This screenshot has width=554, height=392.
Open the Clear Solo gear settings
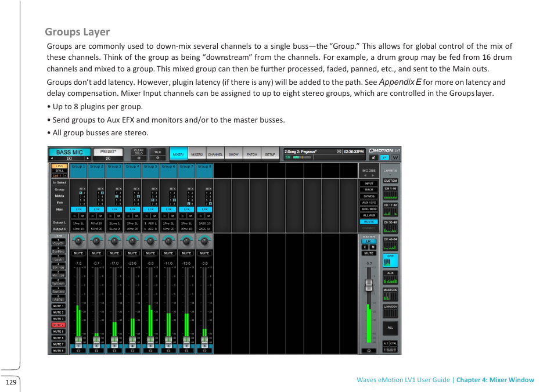[x=139, y=158]
